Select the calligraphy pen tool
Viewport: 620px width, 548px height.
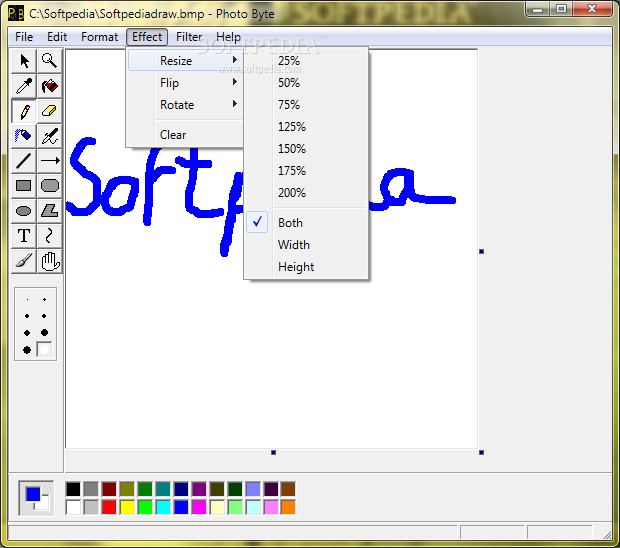(49, 136)
